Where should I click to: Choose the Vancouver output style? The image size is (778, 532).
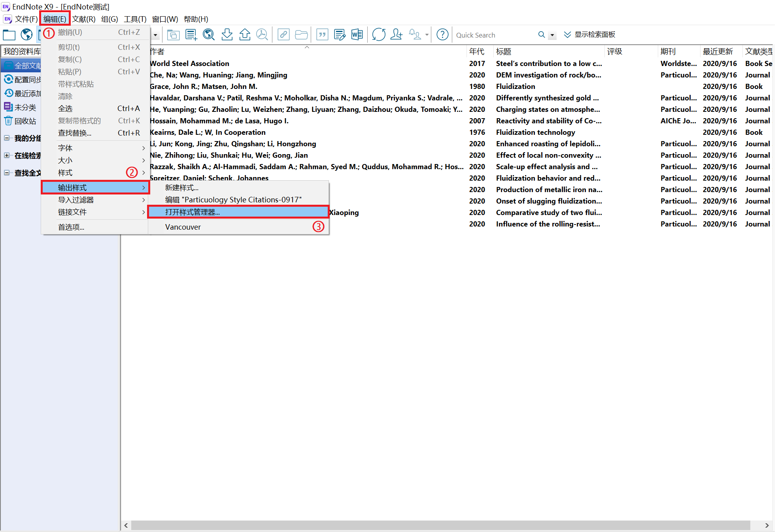[x=183, y=227]
